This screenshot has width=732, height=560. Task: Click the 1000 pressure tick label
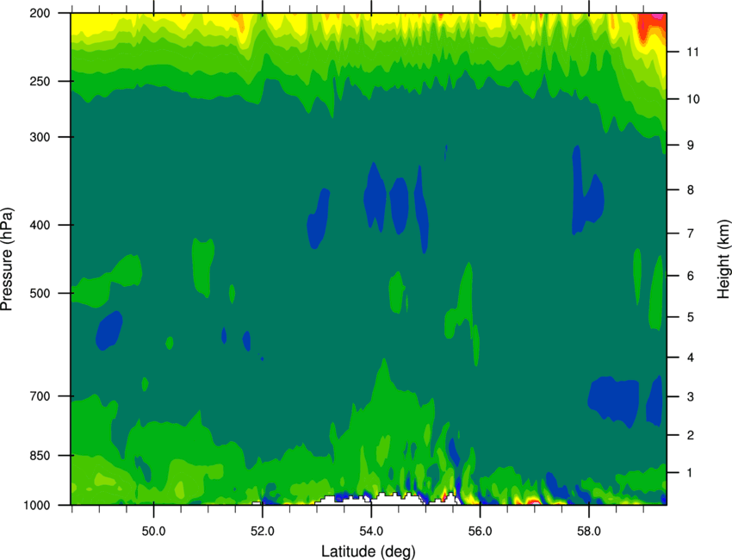coord(36,505)
